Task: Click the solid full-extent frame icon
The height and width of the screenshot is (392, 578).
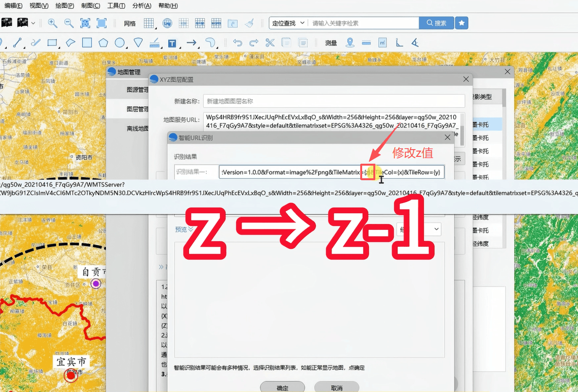Action: pos(102,23)
